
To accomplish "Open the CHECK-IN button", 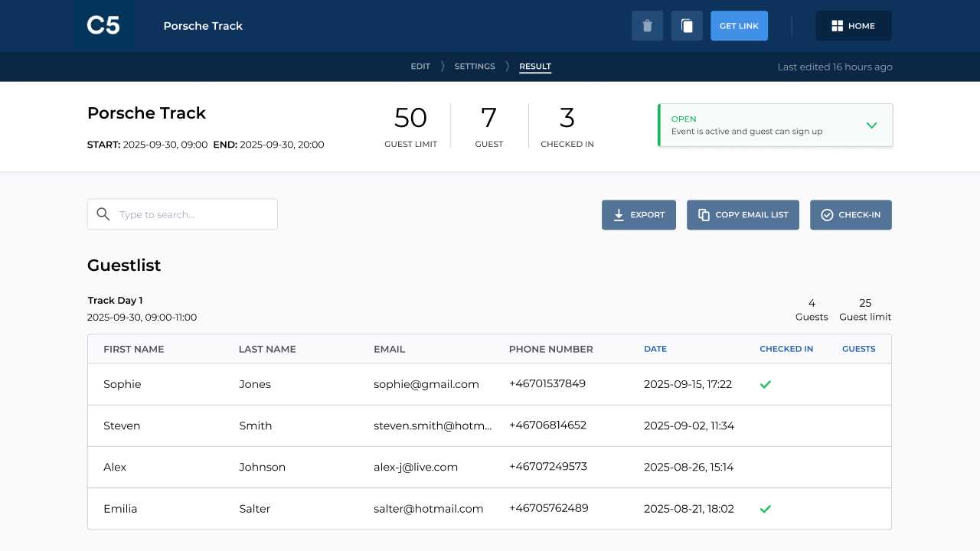I will click(851, 215).
